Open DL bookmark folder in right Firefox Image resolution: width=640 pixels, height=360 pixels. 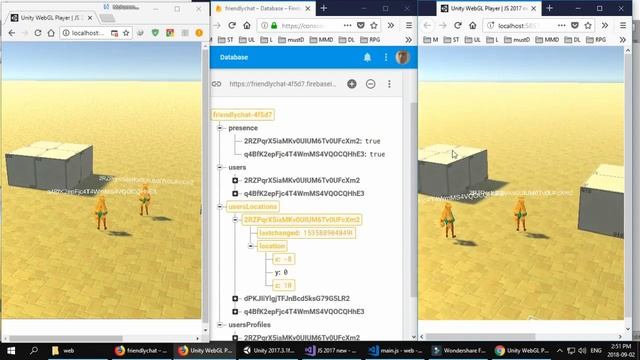click(572, 40)
